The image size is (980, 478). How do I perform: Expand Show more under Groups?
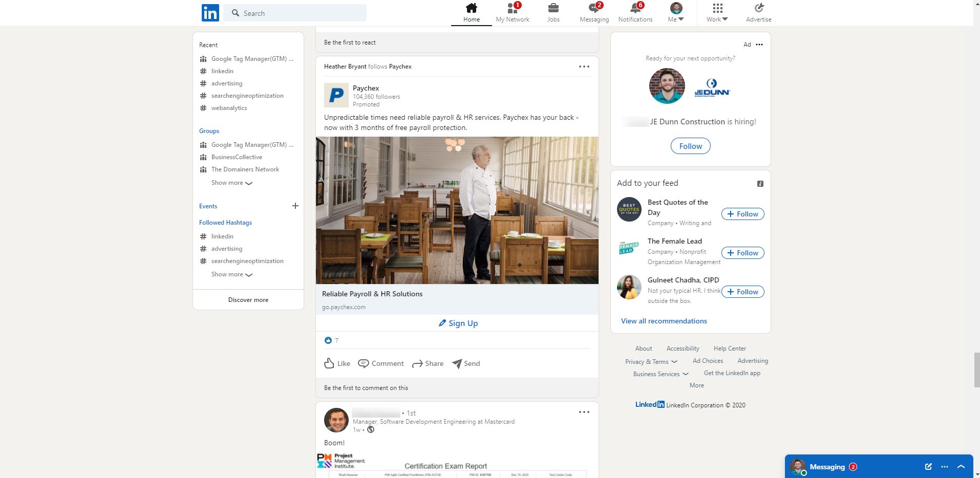231,183
